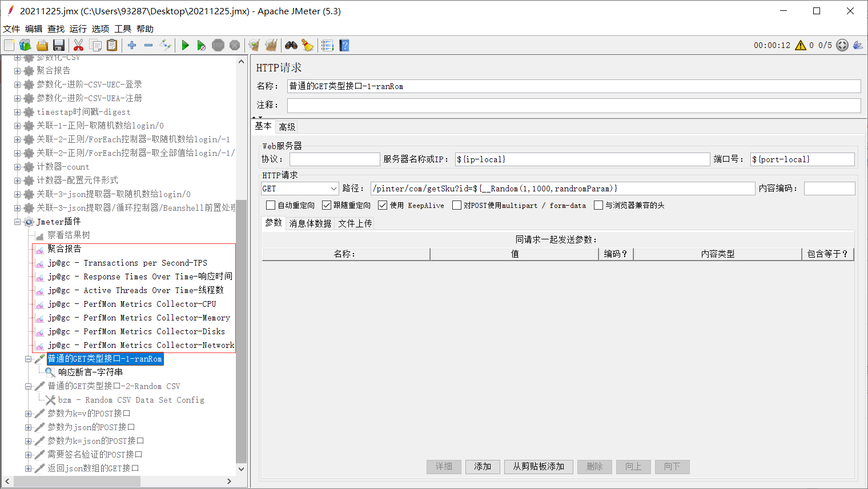Collapse all nodes with the minus icon
The image size is (868, 489).
click(148, 45)
